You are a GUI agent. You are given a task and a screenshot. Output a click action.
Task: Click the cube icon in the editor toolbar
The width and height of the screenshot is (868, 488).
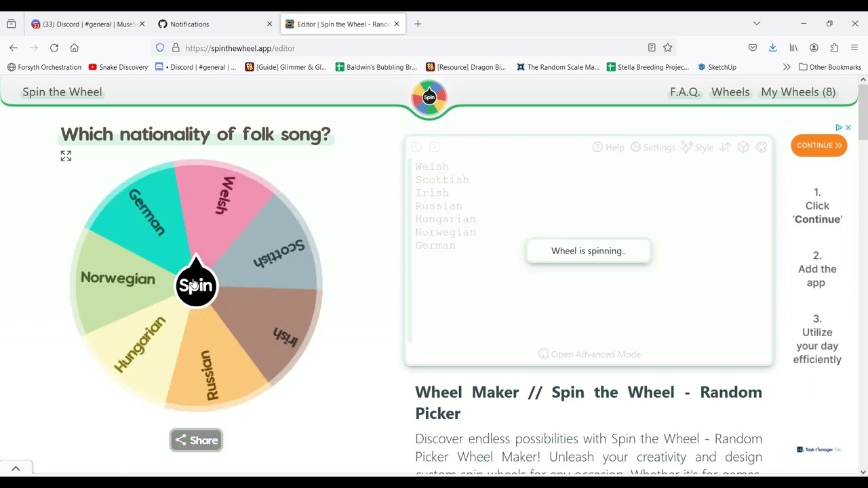pos(743,147)
